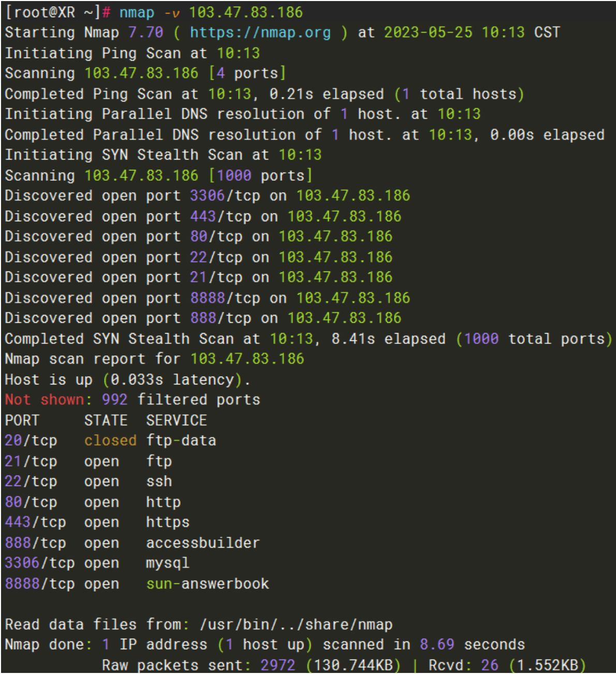Select the Rcvd 26 packets count
Screen dimensions: 616x674
(x=489, y=665)
